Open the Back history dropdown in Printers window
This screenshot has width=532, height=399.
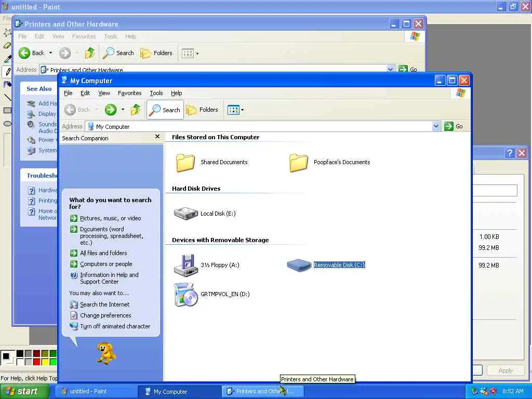(x=50, y=53)
